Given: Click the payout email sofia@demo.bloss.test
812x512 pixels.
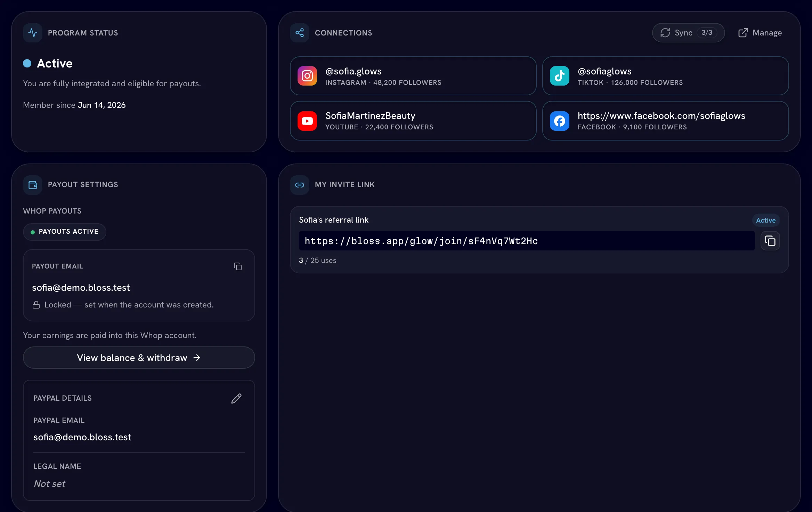Looking at the screenshot, I should 81,288.
